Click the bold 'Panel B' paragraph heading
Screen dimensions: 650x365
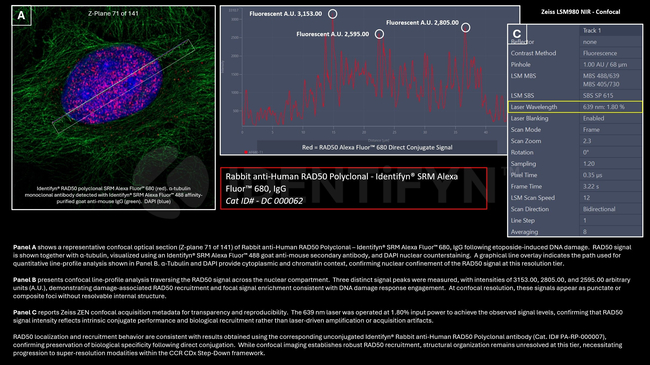tap(24, 280)
